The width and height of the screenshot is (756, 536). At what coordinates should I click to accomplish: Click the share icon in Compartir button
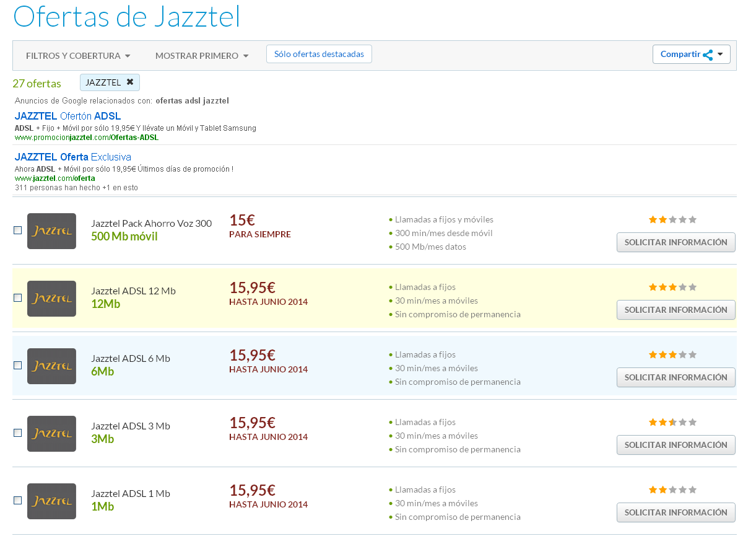click(x=708, y=55)
